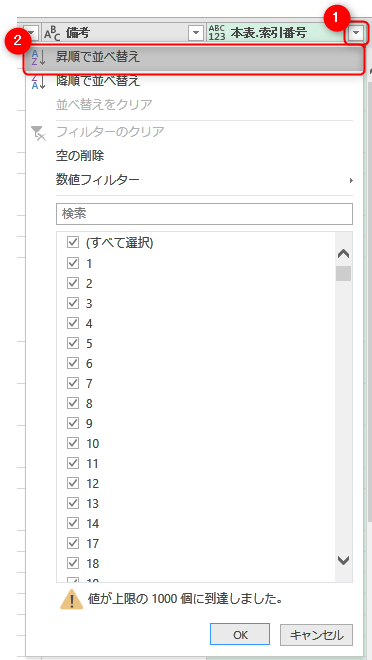Click the list scroll down arrow icon
This screenshot has width=372, height=660.
click(344, 560)
